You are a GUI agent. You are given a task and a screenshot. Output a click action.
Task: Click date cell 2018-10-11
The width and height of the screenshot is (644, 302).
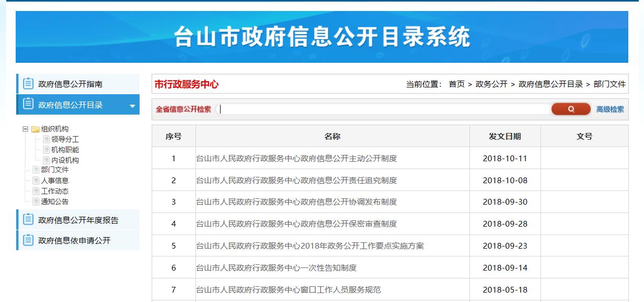505,158
